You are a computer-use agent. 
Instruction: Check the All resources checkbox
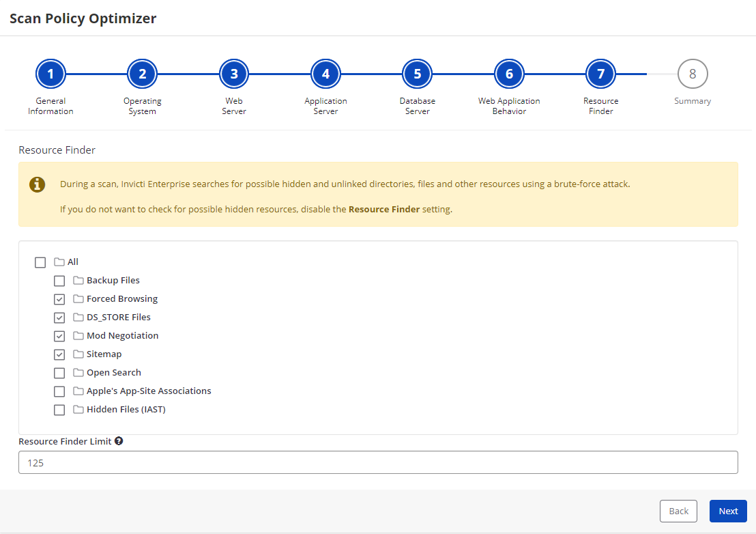point(40,262)
